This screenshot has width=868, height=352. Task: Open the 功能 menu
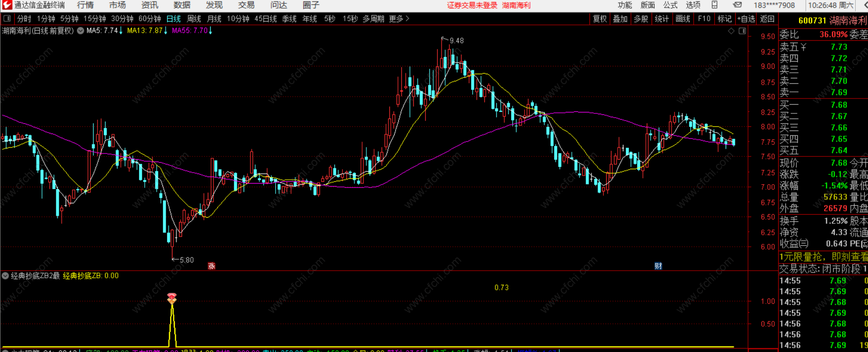coord(625,5)
